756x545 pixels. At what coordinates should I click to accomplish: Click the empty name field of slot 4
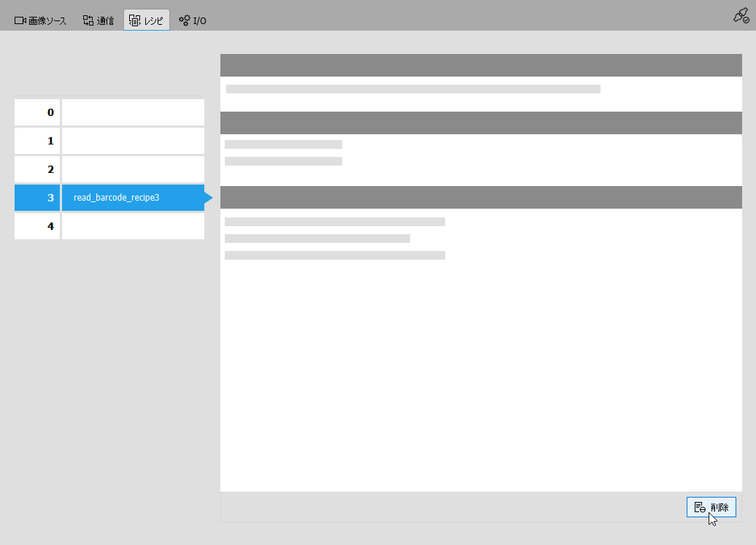[132, 226]
